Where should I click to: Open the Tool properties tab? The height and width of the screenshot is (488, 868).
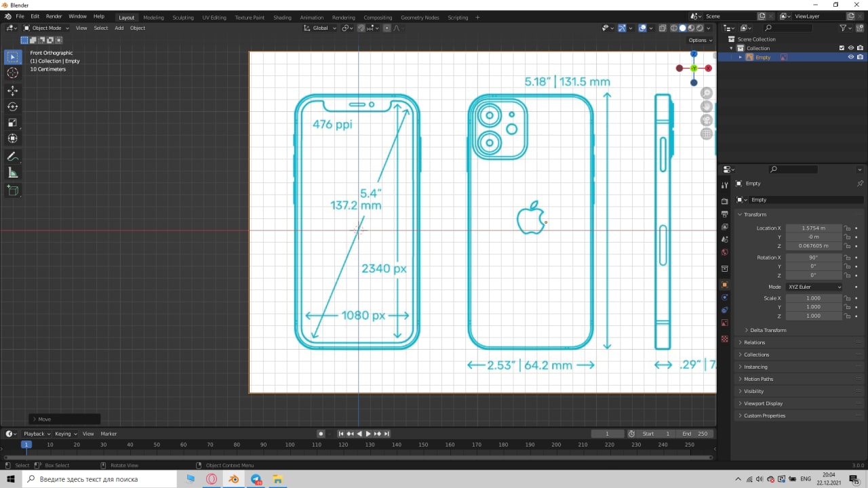click(725, 185)
